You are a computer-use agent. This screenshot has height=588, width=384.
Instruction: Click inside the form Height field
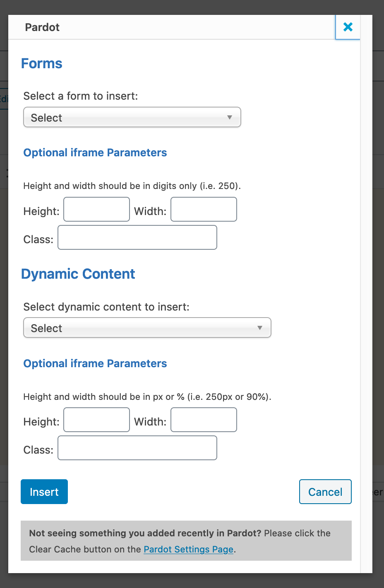point(96,209)
